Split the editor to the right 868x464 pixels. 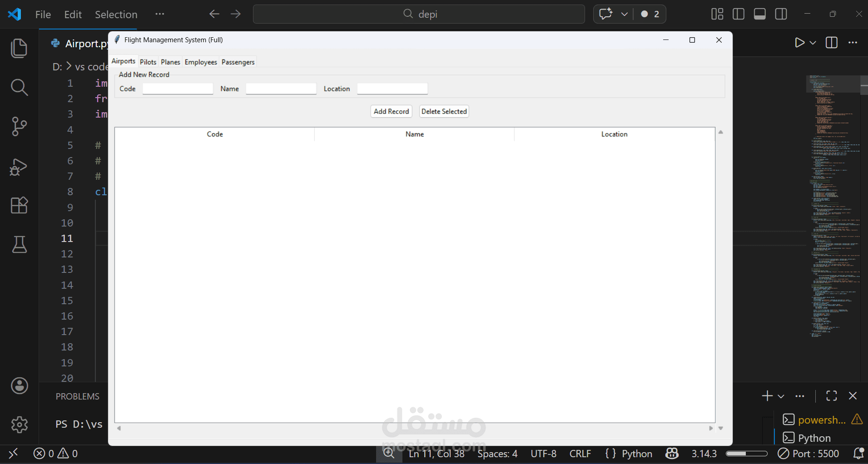click(x=832, y=43)
